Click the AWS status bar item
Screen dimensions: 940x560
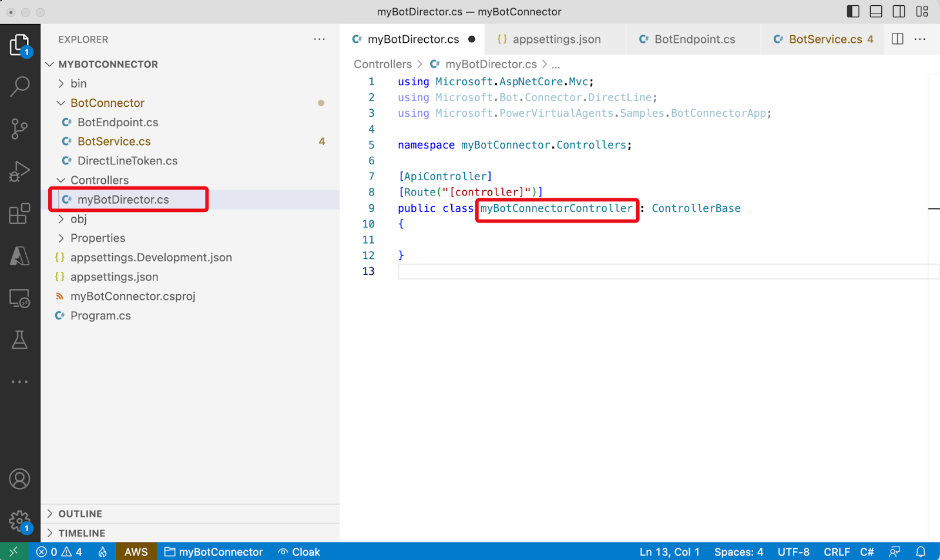pos(136,552)
